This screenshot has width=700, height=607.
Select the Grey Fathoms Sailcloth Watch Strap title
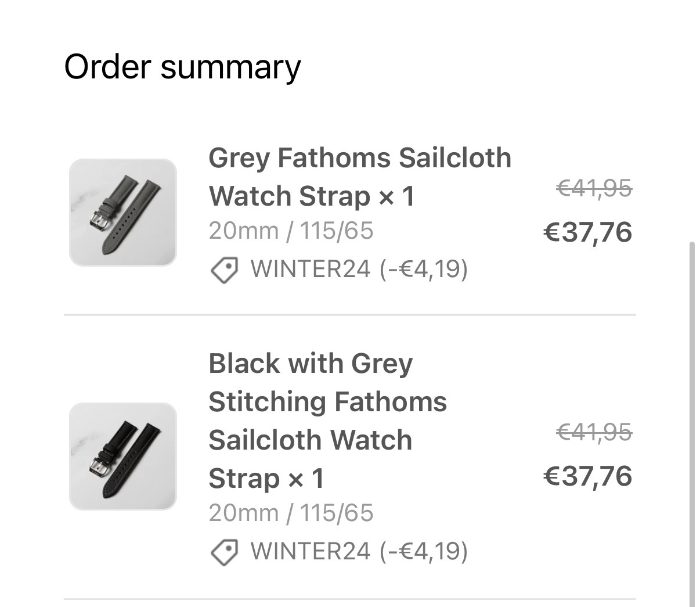360,177
